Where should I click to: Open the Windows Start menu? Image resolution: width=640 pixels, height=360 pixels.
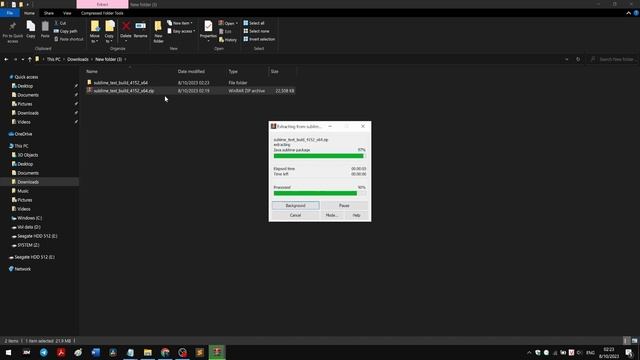coord(8,352)
